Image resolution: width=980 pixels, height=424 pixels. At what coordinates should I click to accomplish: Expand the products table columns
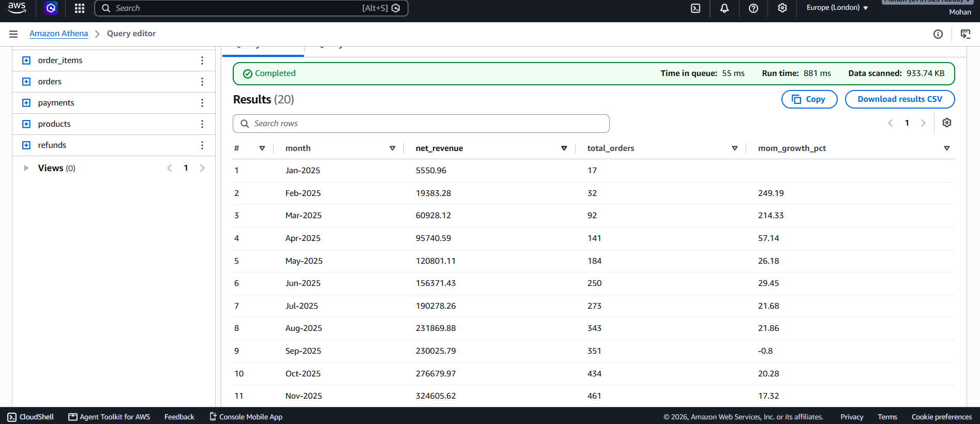(26, 124)
